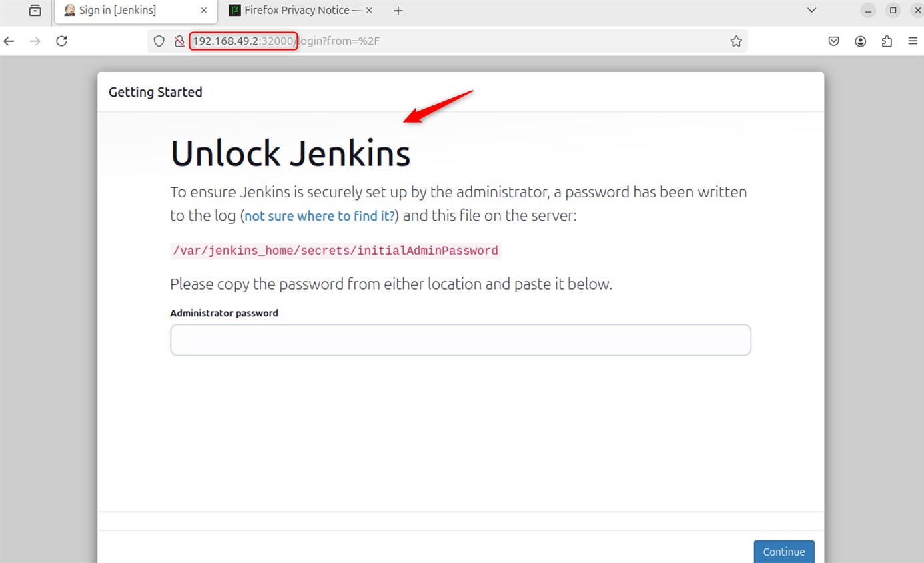
Task: Open Firefox account icon
Action: [861, 41]
